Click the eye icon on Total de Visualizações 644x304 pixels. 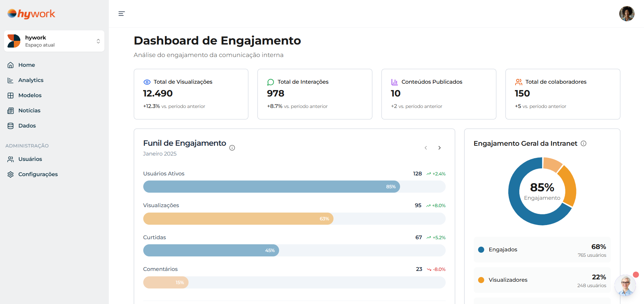pos(147,82)
